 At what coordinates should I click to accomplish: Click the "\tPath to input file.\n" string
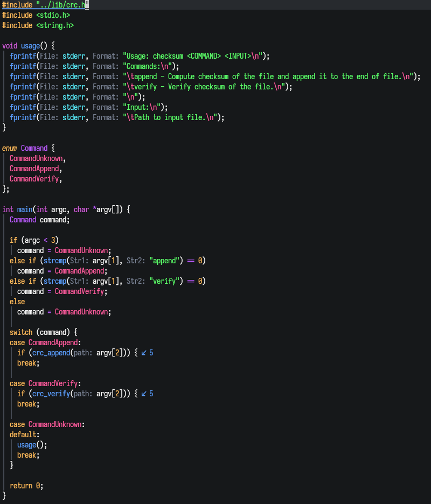[170, 117]
